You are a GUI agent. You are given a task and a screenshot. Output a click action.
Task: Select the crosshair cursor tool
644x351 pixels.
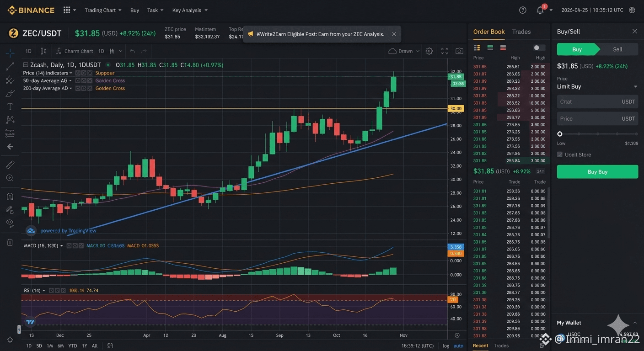(10, 53)
